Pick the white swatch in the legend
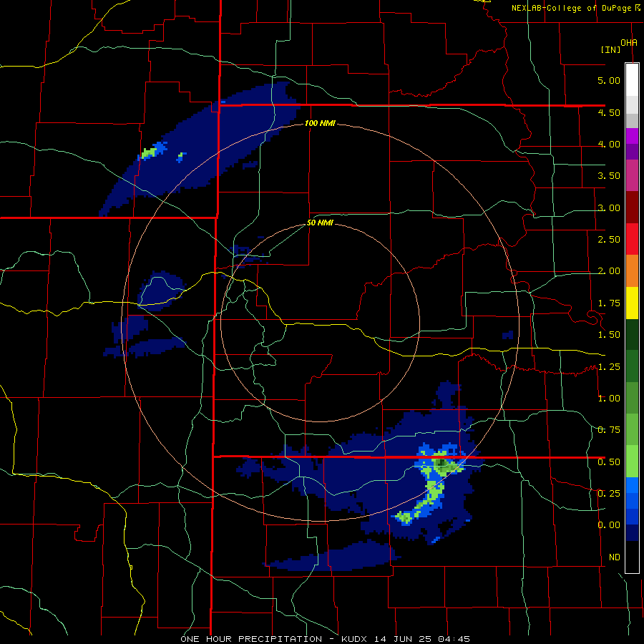Screen dimensions: 644x644 pos(632,80)
